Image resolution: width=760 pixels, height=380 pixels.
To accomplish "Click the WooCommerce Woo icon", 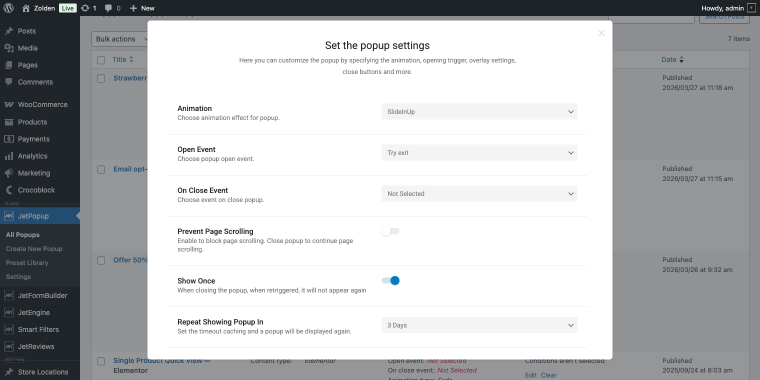I will 9,105.
